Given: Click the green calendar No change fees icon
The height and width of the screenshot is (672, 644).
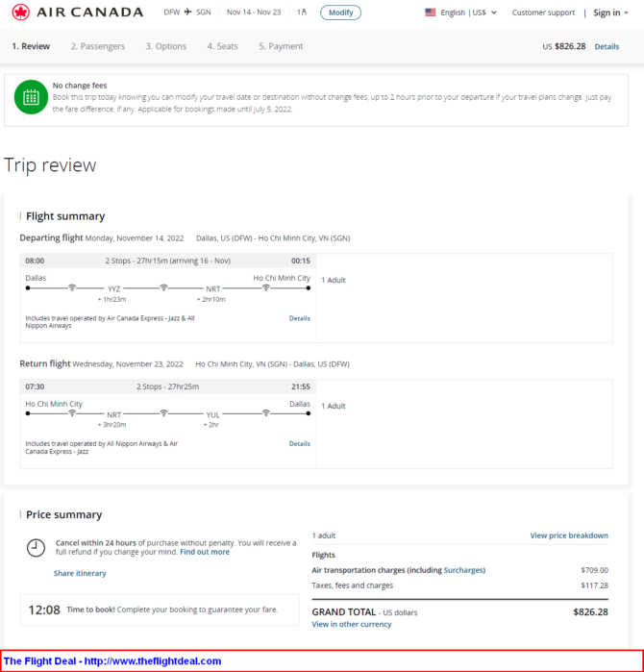Looking at the screenshot, I should pyautogui.click(x=31, y=97).
